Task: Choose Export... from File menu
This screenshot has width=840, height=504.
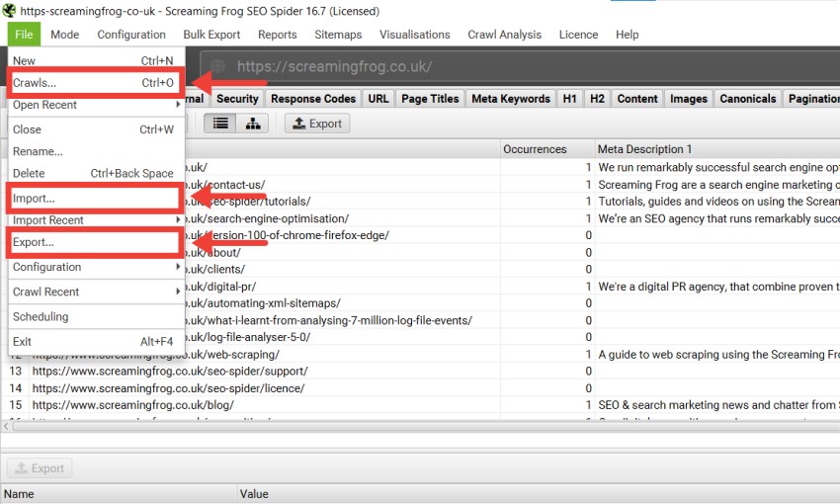Action: [96, 242]
